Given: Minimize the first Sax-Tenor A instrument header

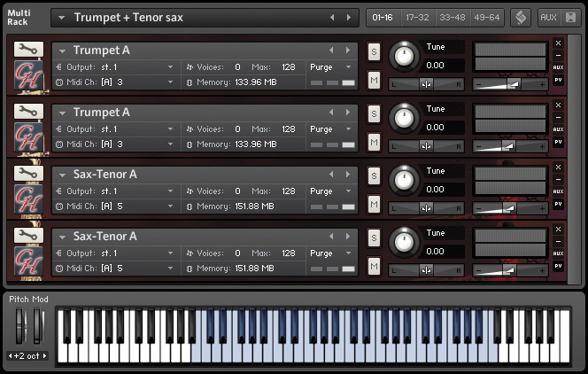Looking at the screenshot, I should coord(559,180).
